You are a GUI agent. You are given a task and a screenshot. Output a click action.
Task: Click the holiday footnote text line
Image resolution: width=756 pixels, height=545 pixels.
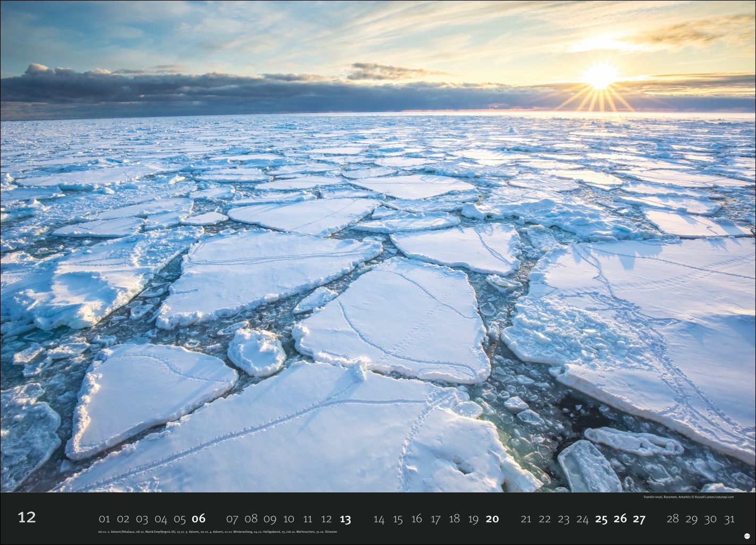pos(217,532)
